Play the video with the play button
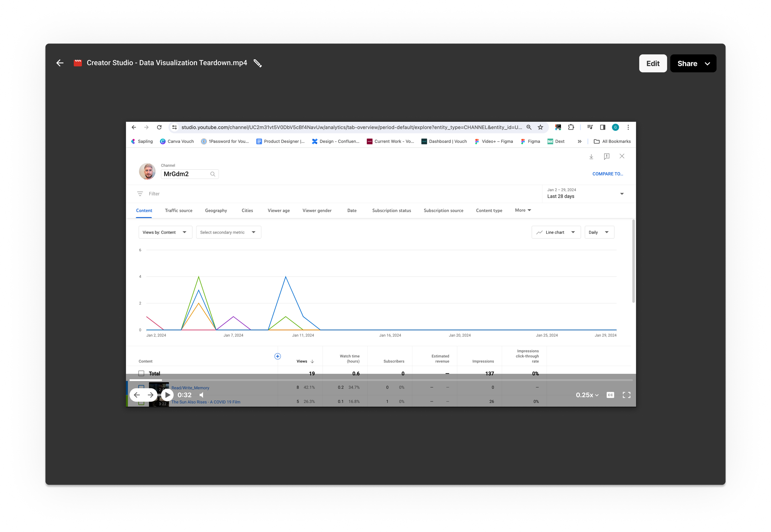Screen dimensions: 771x532 pos(167,395)
